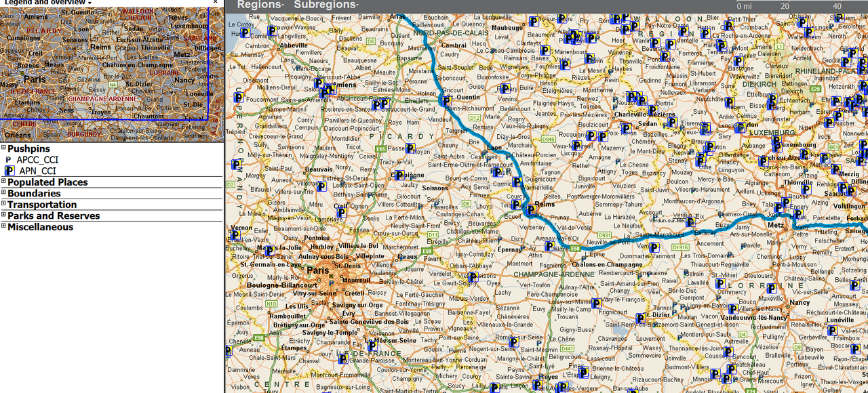The height and width of the screenshot is (393, 868).
Task: Select the pushpin left of Foucarmont
Action: tap(238, 98)
